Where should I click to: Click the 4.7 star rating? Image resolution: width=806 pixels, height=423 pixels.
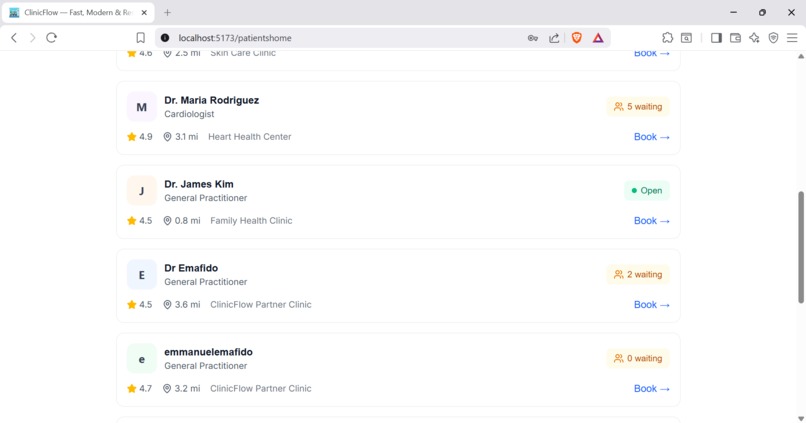tap(139, 389)
